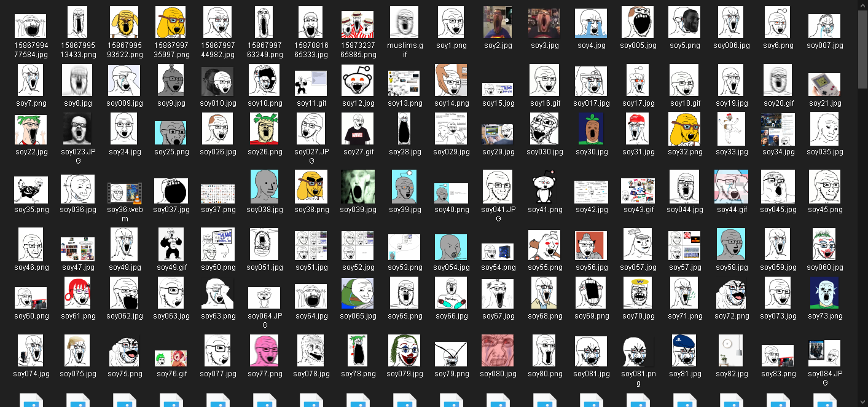Click the soy080.jpg file

pyautogui.click(x=498, y=350)
